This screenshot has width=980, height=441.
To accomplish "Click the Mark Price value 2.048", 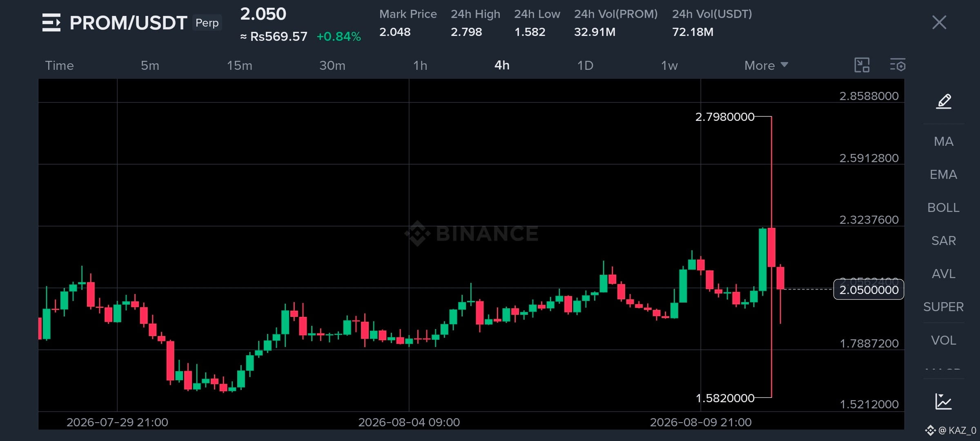I will [395, 32].
